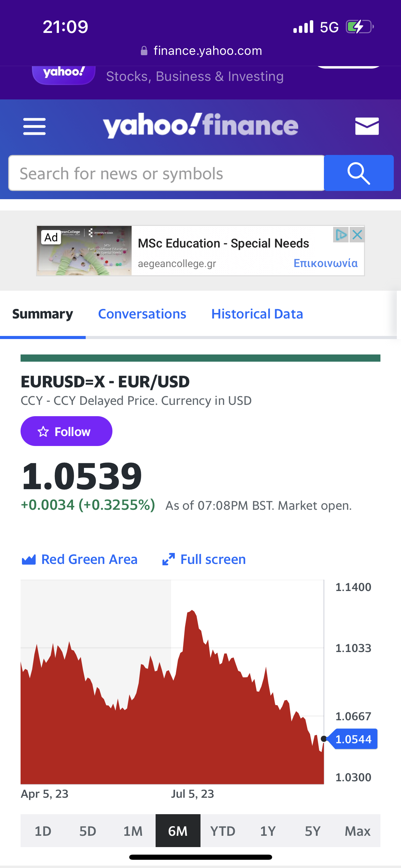Tap the Jul 5, 23 axis label
This screenshot has height=868, width=401.
[193, 794]
